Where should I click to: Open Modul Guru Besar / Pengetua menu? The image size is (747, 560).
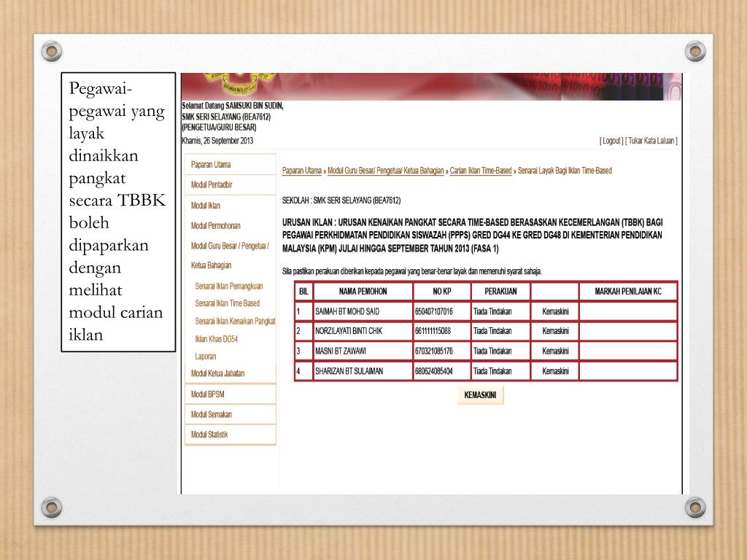tap(230, 246)
